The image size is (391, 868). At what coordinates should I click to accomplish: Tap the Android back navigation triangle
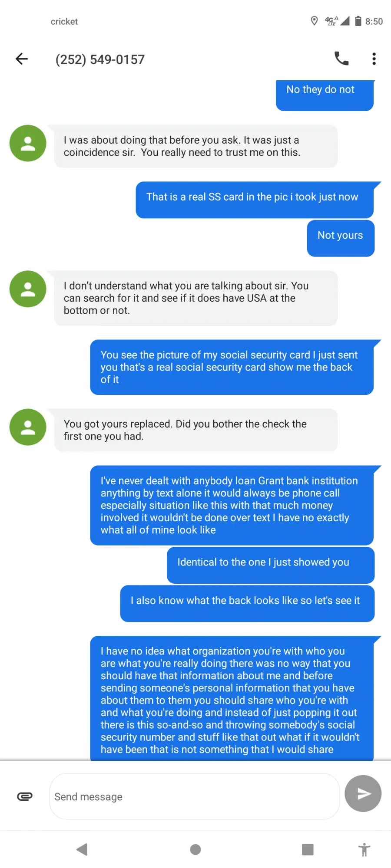[82, 849]
